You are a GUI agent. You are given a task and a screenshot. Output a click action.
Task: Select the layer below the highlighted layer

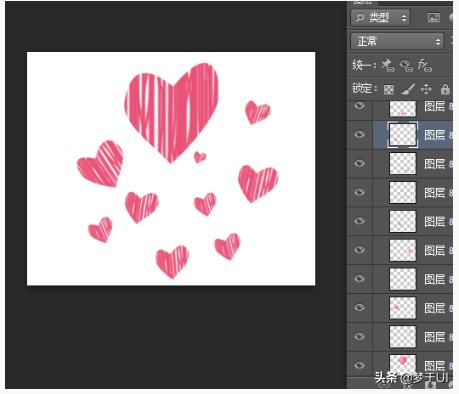[x=412, y=163]
